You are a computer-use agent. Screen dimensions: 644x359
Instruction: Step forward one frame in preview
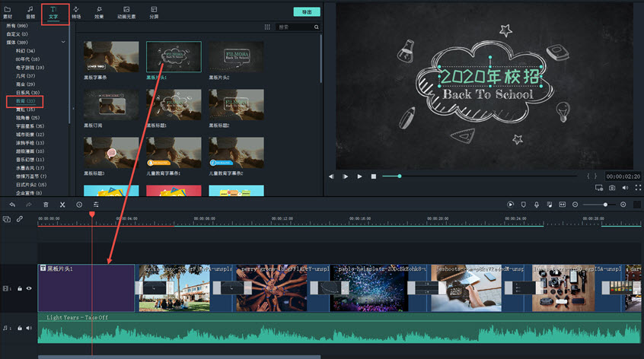(x=346, y=176)
